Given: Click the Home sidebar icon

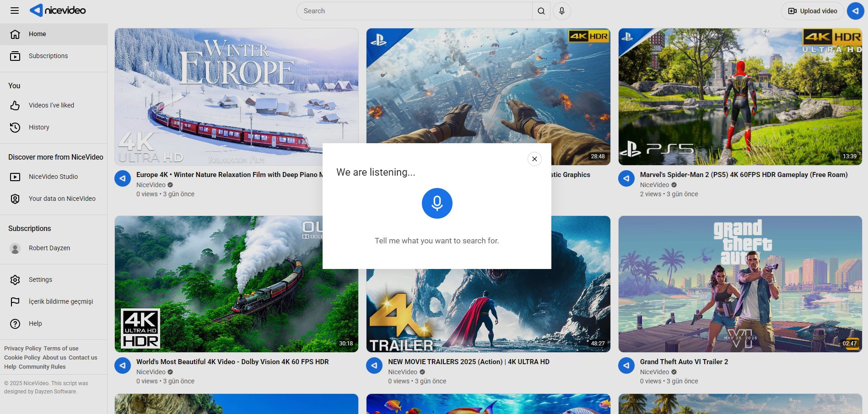Looking at the screenshot, I should [x=15, y=34].
